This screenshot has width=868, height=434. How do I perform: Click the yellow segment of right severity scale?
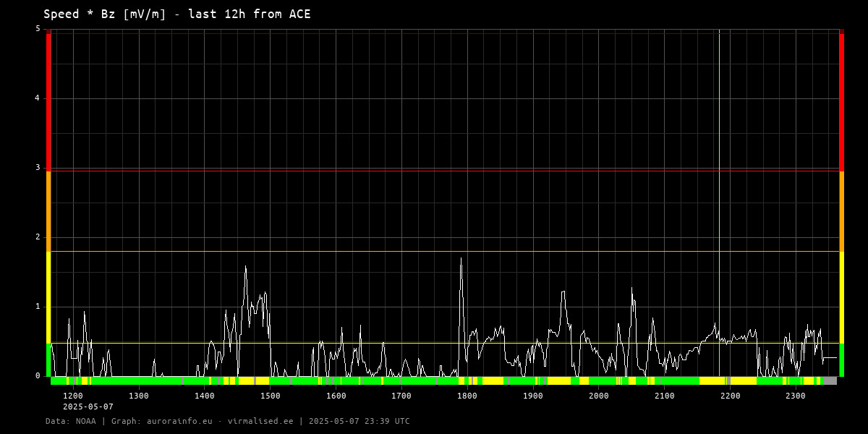click(x=841, y=297)
